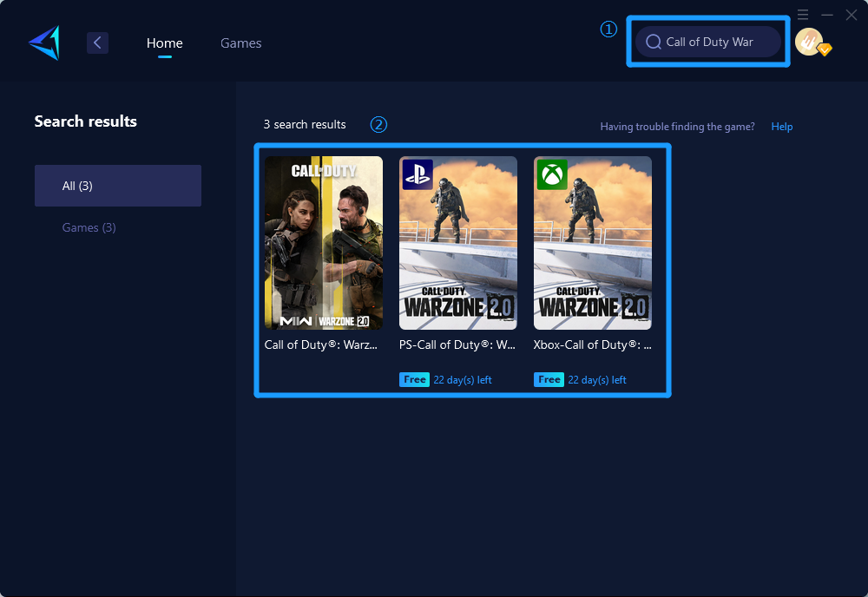Minimize the booster window
This screenshot has width=868, height=597.
point(827,15)
